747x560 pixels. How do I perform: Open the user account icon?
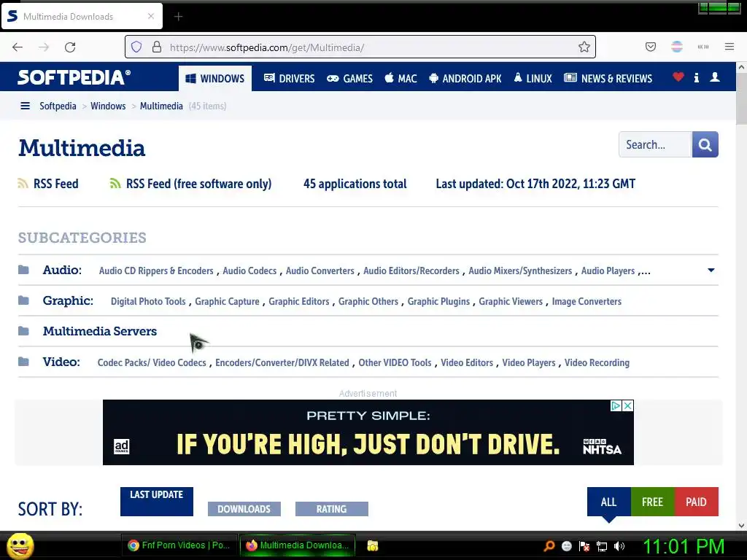715,77
